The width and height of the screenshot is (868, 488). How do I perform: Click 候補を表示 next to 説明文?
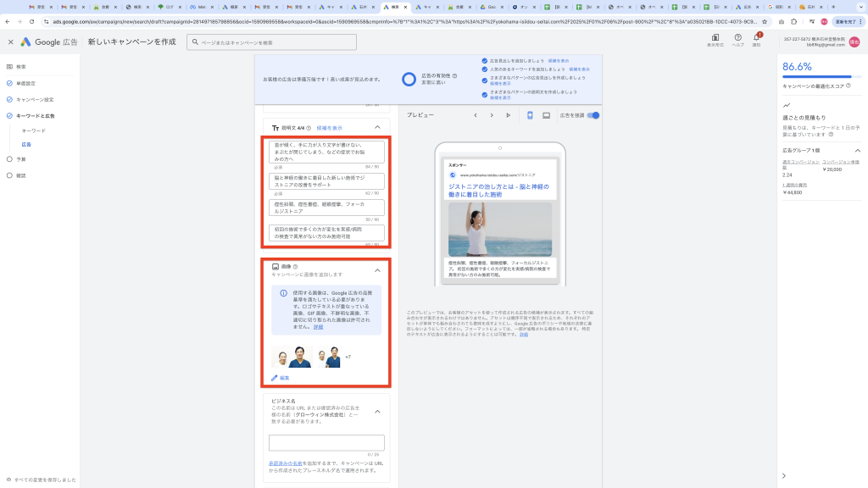pos(330,128)
